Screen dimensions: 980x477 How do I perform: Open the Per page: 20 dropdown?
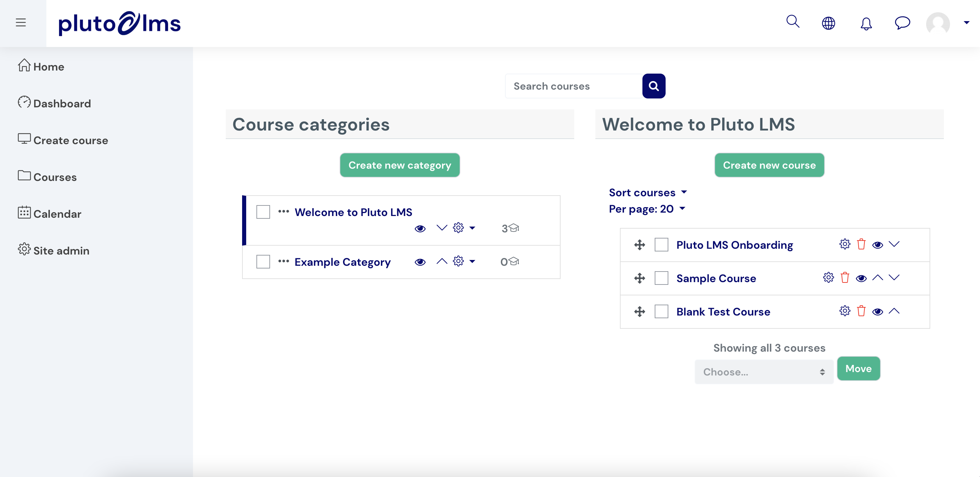tap(647, 209)
